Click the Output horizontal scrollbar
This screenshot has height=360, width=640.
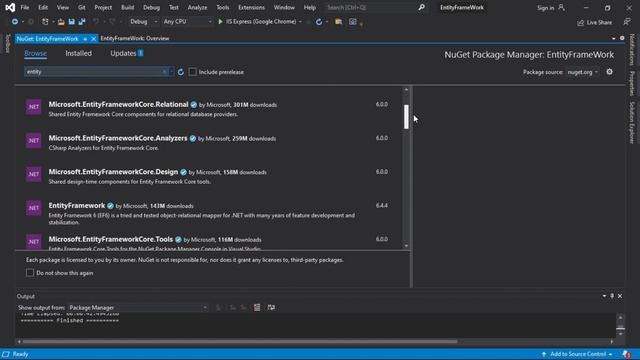(x=240, y=342)
